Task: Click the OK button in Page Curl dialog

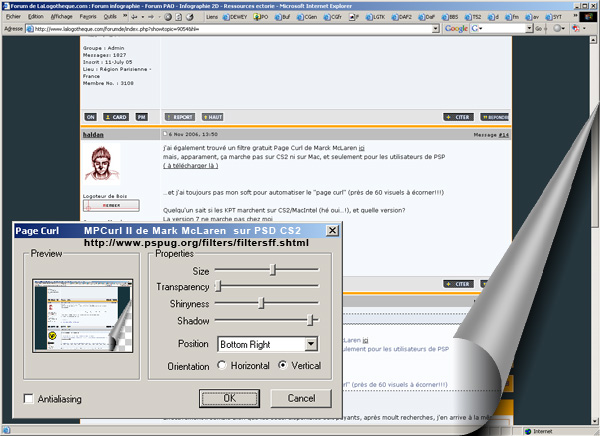Action: [x=229, y=398]
